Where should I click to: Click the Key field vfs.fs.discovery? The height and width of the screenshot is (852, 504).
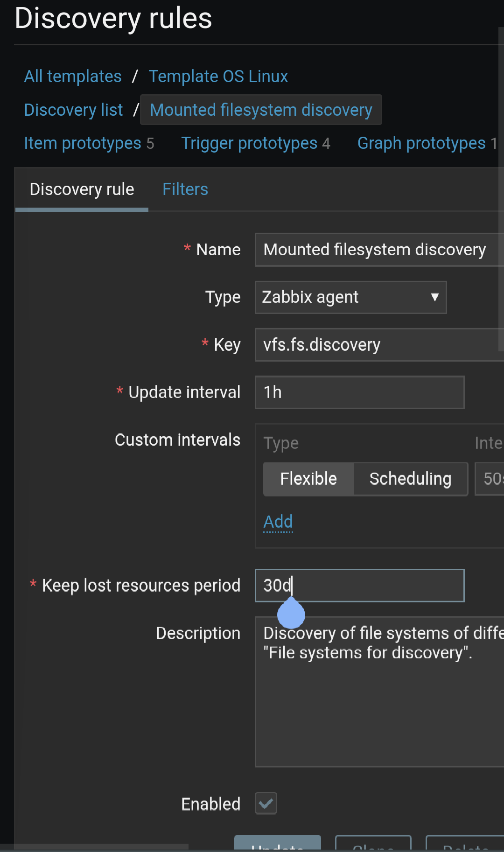(378, 345)
